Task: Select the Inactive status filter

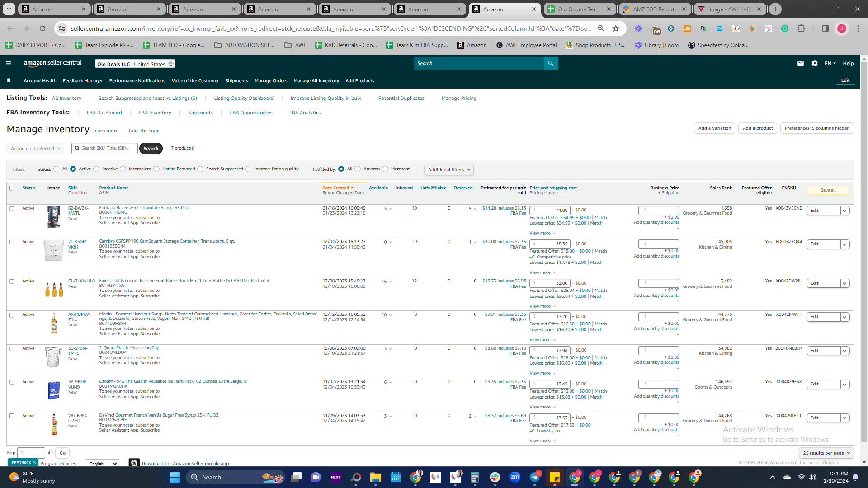Action: pos(96,169)
